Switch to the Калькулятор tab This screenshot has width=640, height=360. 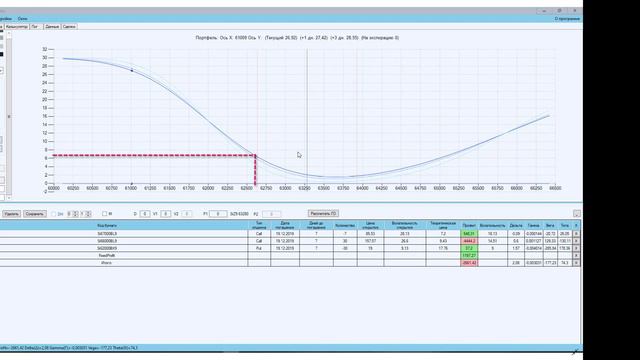[x=17, y=27]
